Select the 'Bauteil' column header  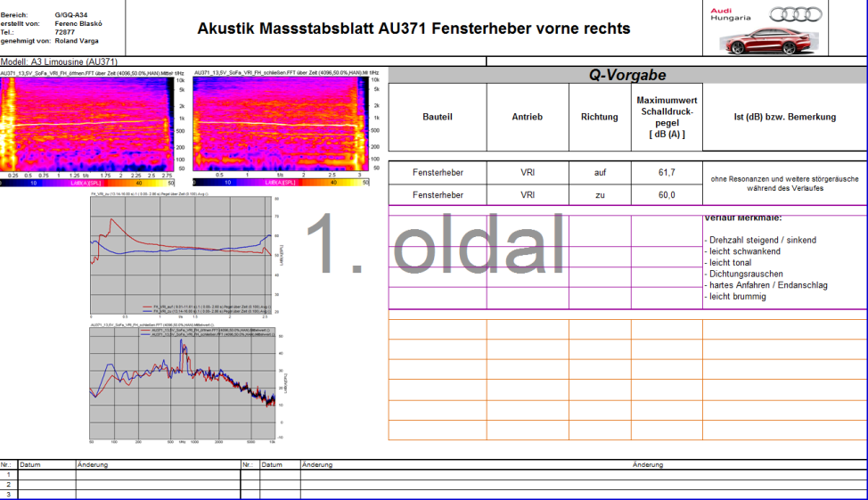pos(438,117)
